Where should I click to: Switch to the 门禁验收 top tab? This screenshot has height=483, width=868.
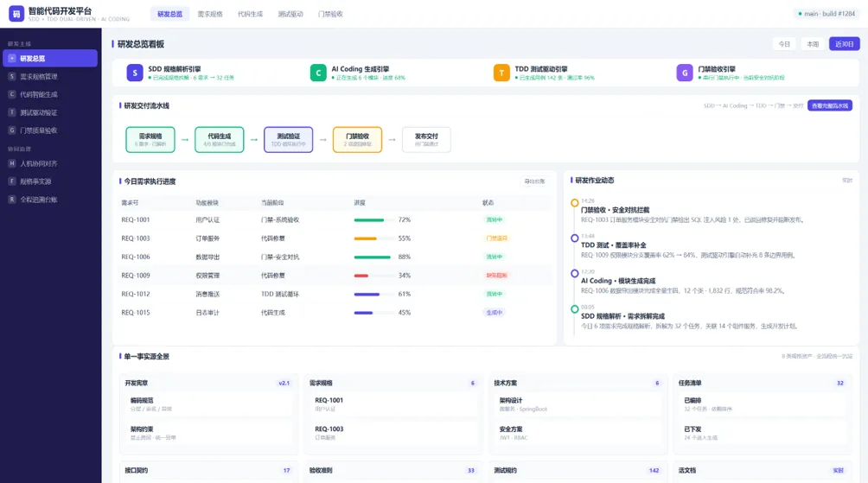coord(330,14)
